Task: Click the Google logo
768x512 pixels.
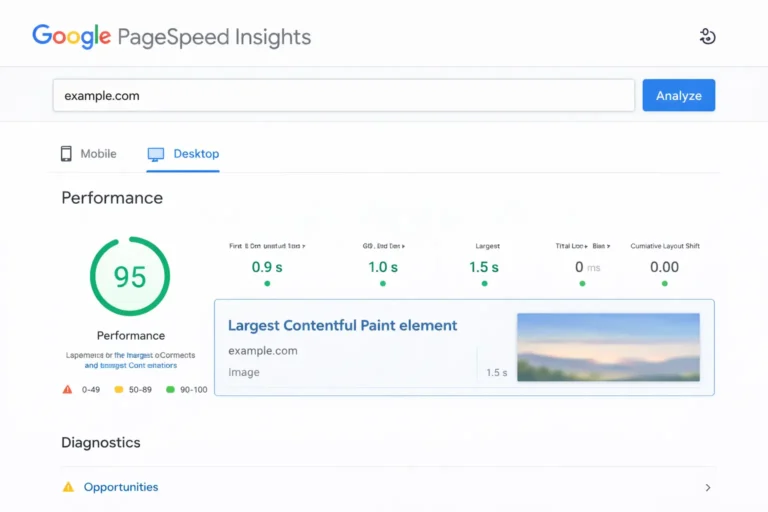Action: tap(72, 37)
